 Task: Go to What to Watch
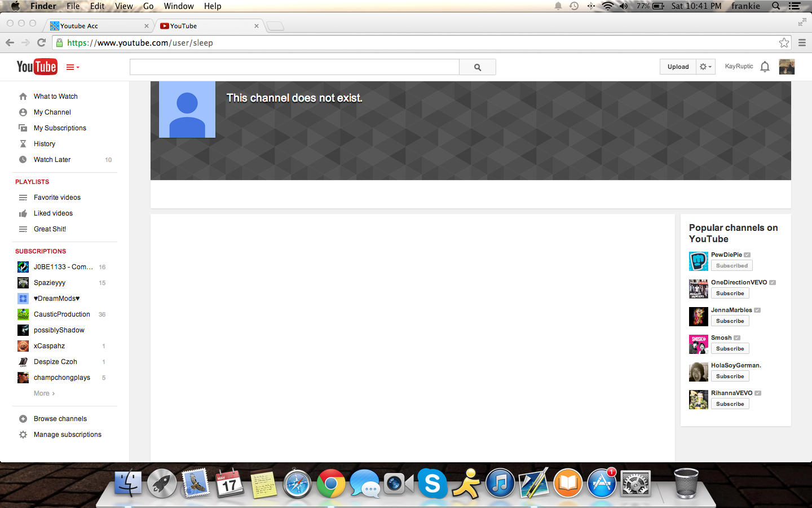click(x=55, y=97)
